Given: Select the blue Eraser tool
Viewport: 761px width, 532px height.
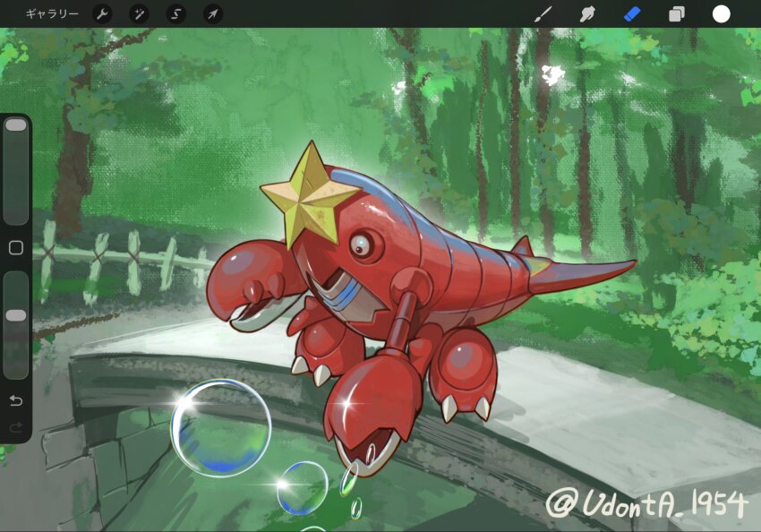Looking at the screenshot, I should [x=632, y=14].
